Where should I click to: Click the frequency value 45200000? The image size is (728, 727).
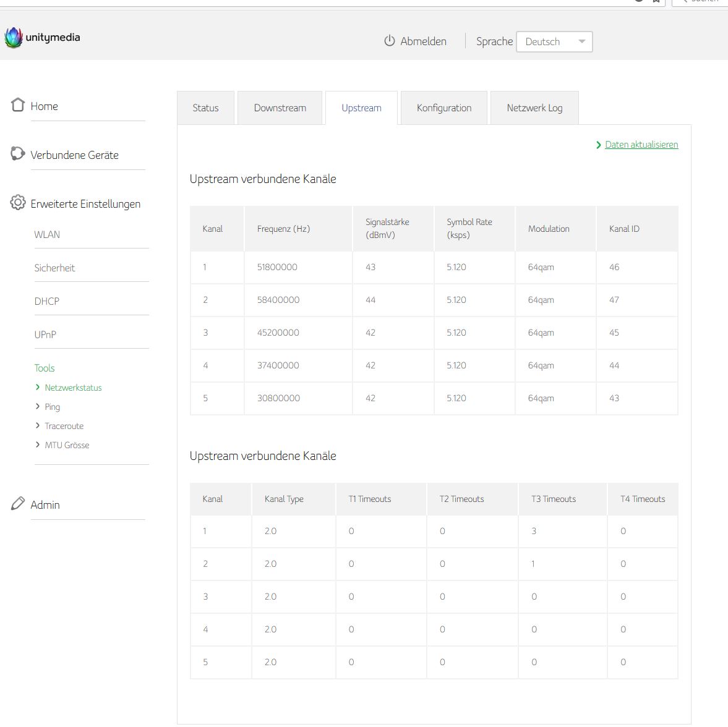278,333
